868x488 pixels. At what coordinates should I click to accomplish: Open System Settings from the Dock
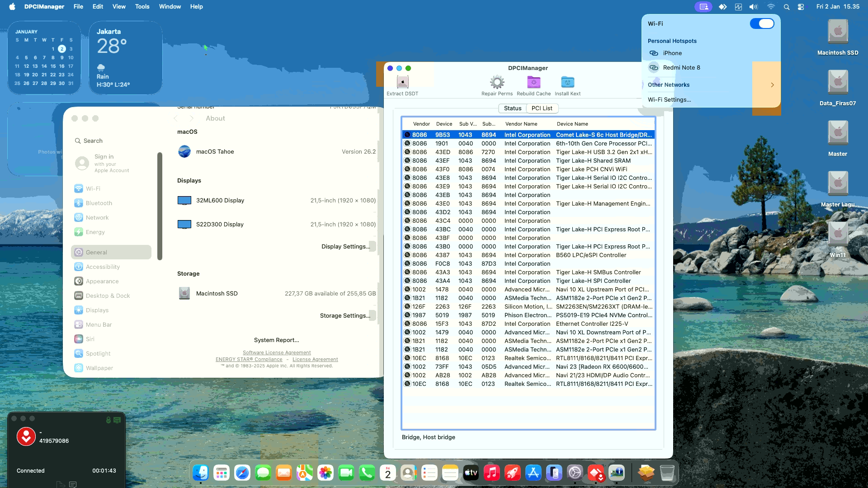[575, 473]
